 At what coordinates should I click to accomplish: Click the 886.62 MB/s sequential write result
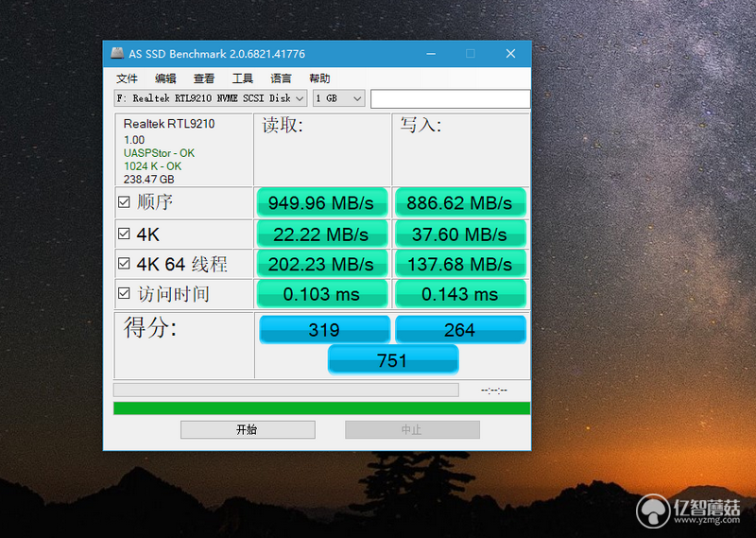460,202
